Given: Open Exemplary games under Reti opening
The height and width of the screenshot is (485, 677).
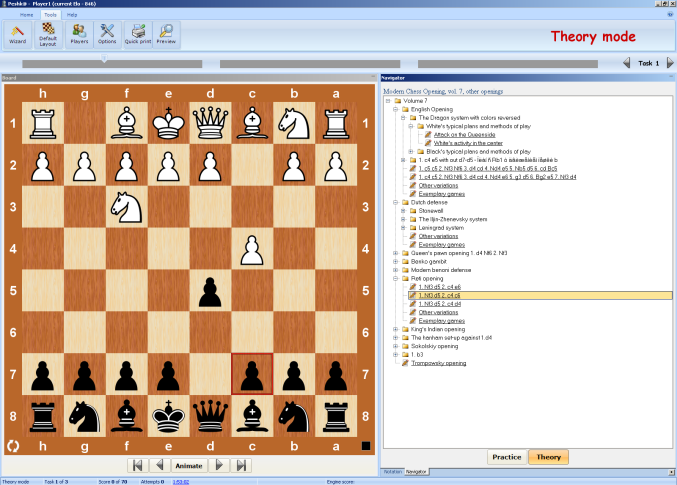Looking at the screenshot, I should (442, 321).
